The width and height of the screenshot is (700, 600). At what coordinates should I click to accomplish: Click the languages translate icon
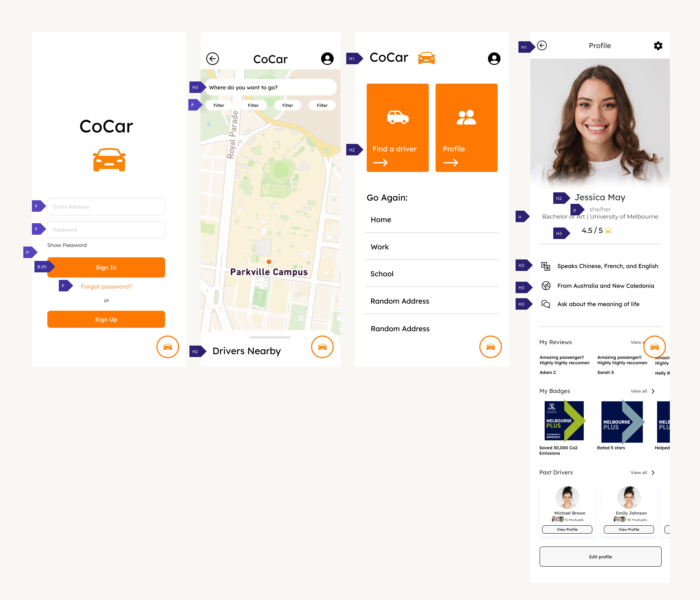click(545, 266)
